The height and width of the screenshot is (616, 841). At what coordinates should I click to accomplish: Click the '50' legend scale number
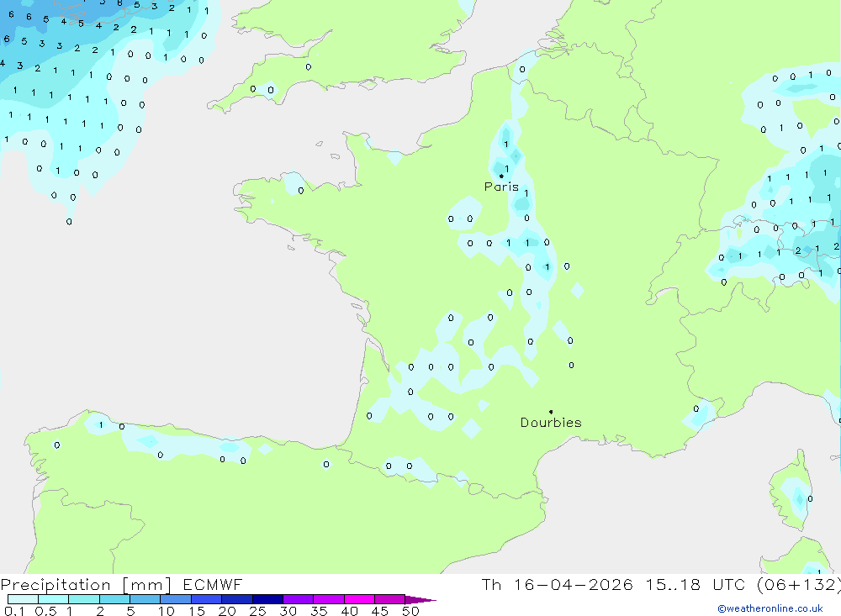(x=410, y=611)
